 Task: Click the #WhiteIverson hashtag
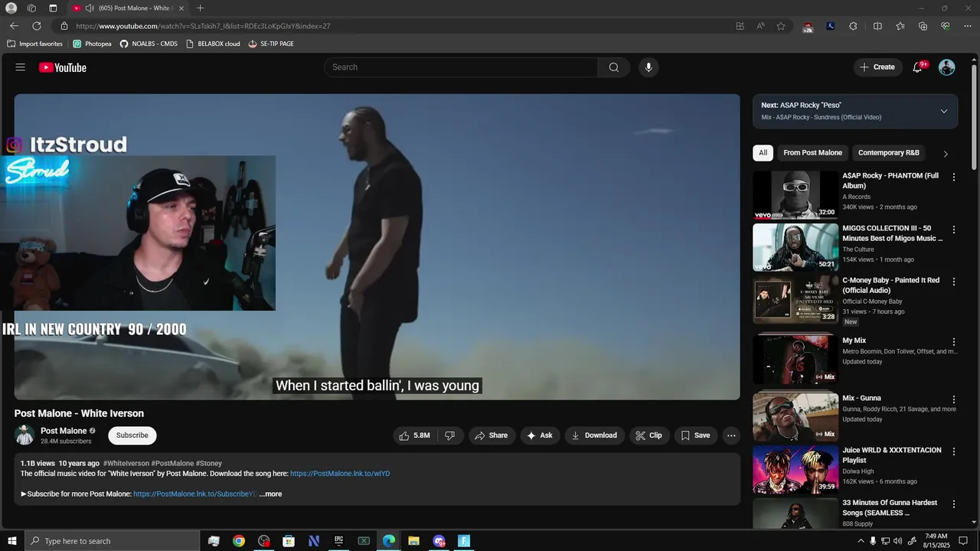point(126,464)
